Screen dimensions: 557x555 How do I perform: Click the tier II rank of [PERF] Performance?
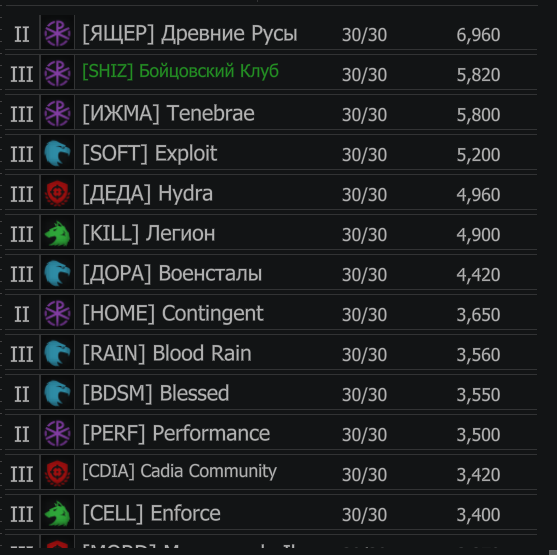click(x=22, y=434)
